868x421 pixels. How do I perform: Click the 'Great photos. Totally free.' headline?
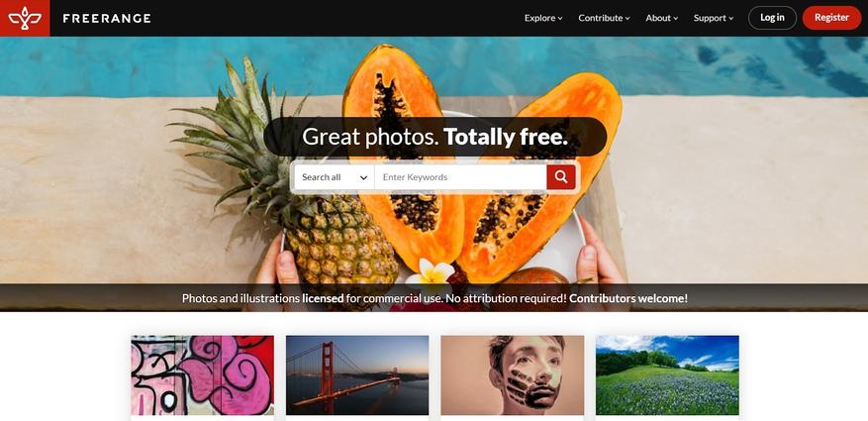435,137
